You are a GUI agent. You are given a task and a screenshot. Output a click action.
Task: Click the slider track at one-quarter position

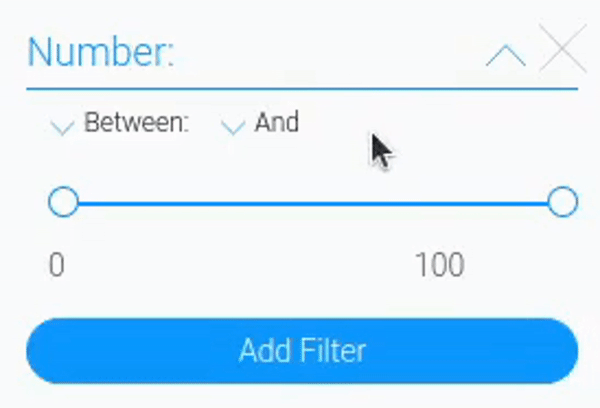tap(188, 202)
